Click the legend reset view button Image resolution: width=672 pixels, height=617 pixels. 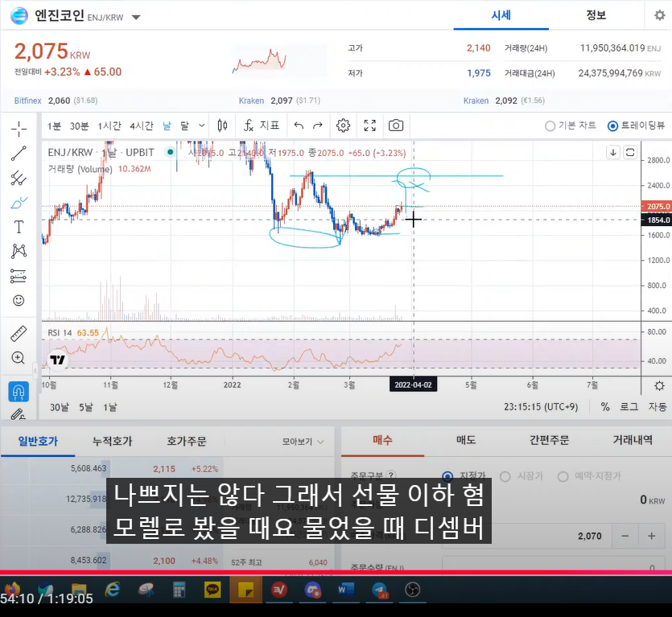click(x=630, y=153)
